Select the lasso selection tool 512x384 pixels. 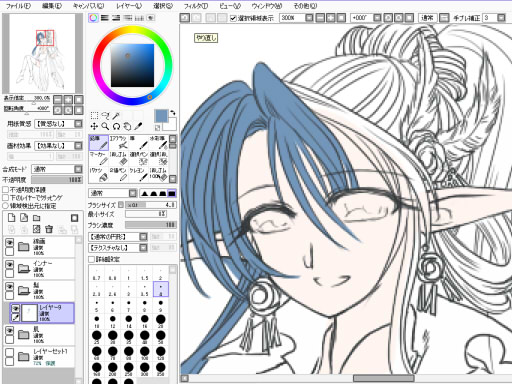pos(105,116)
